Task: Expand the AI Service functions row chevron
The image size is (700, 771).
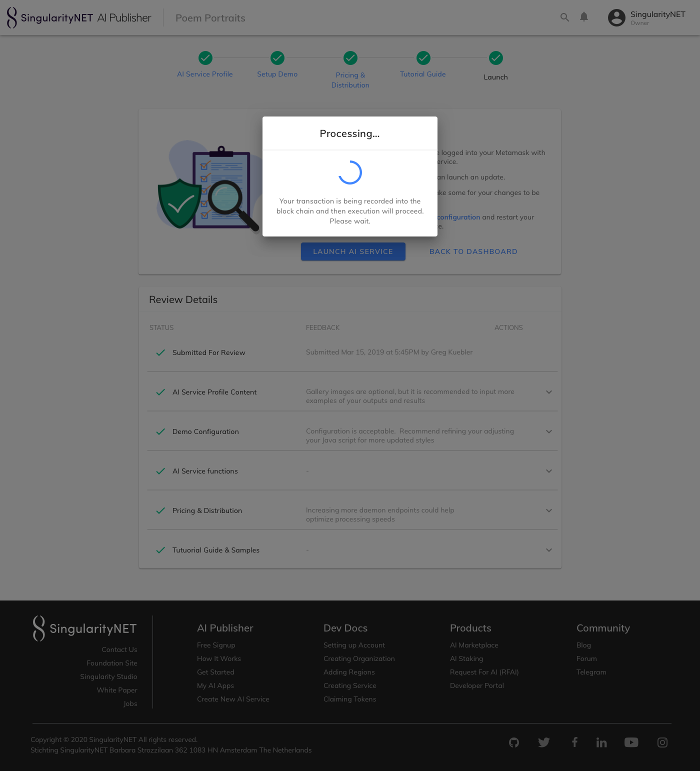Action: [x=549, y=471]
